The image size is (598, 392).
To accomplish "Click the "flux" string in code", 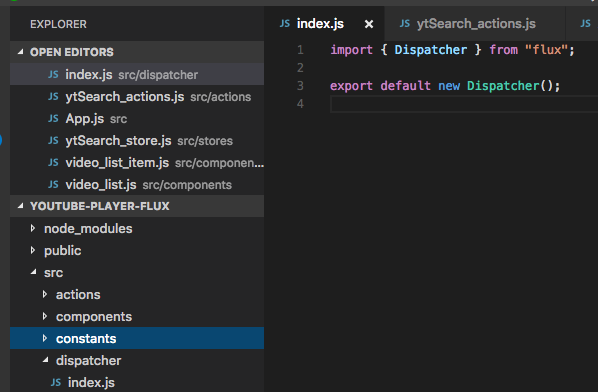I will 547,50.
